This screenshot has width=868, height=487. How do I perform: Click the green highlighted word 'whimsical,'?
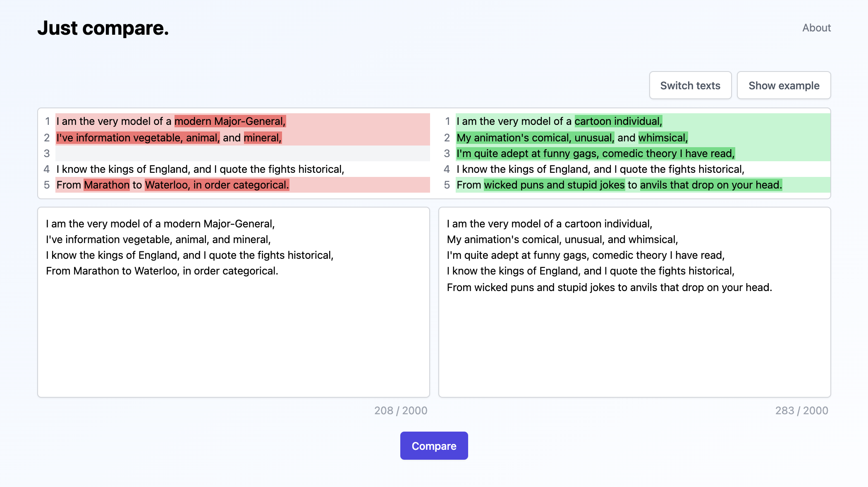(x=663, y=138)
